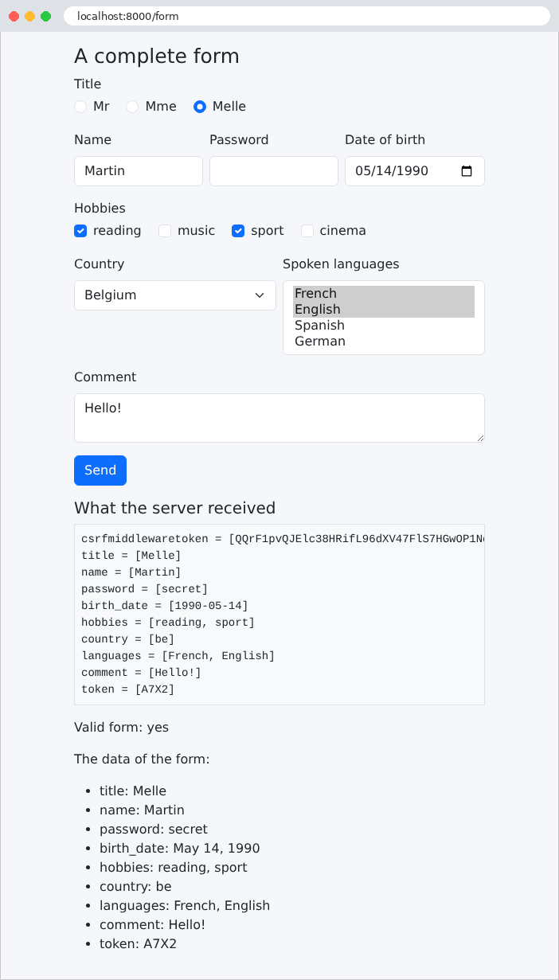This screenshot has height=980, width=559.
Task: Click 'name: Martin' list item
Action: [142, 810]
